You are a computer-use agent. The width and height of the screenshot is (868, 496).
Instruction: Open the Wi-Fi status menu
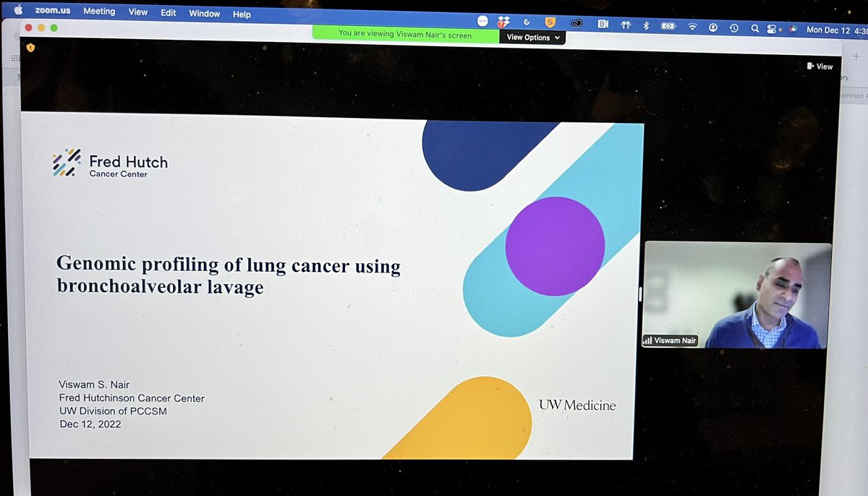[692, 27]
